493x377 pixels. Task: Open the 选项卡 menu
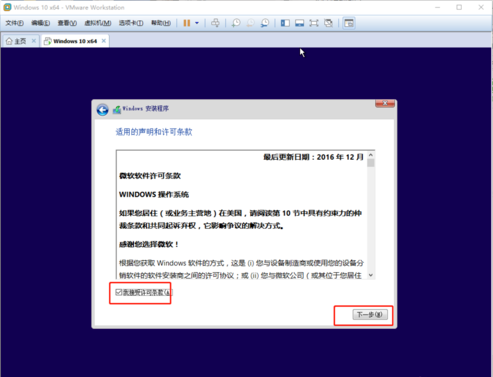131,23
